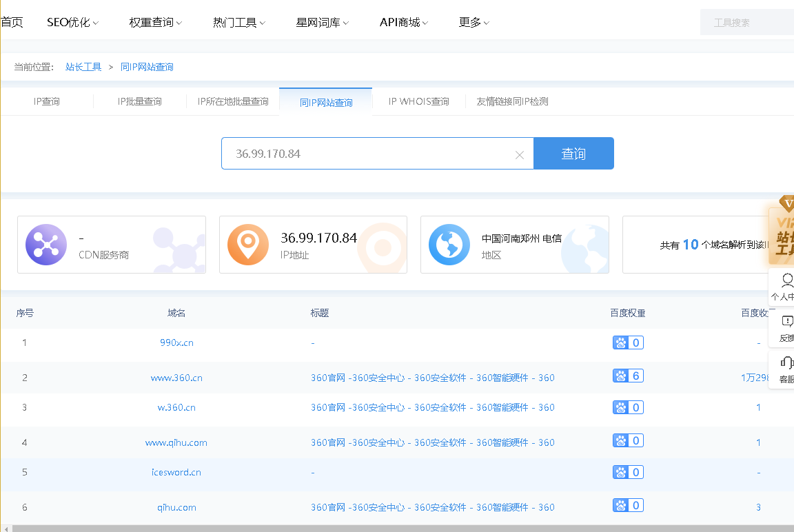Expand the API商城 dropdown menu

point(404,22)
